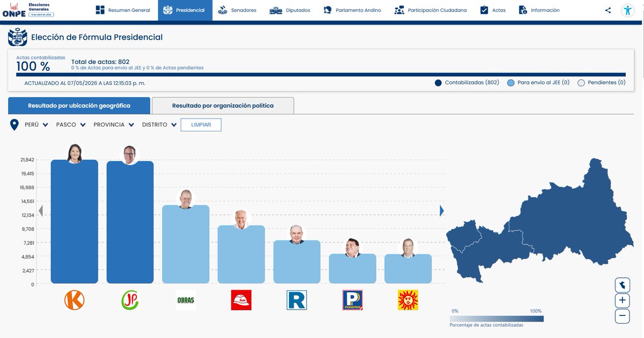Screen dimensions: 644x338
Task: Toggle Contabilizadas (802) legend indicator
Action: [438, 83]
